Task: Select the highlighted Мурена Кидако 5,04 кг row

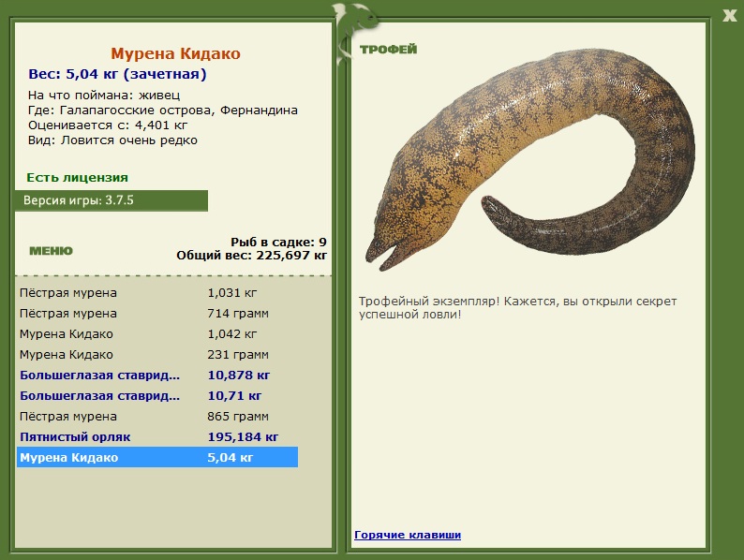Action: coord(157,457)
